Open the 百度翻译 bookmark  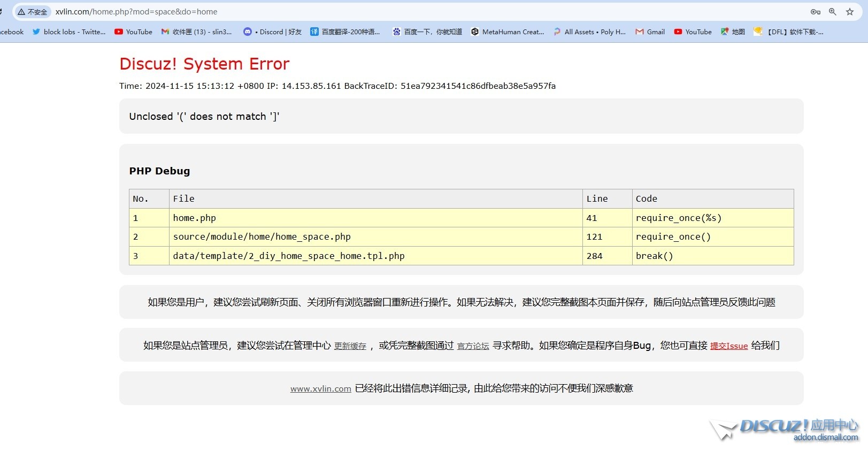[x=345, y=32]
